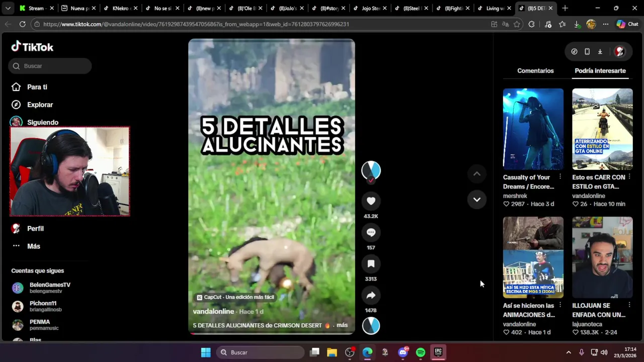
Task: Open Windows Start menu
Action: pyautogui.click(x=206, y=352)
